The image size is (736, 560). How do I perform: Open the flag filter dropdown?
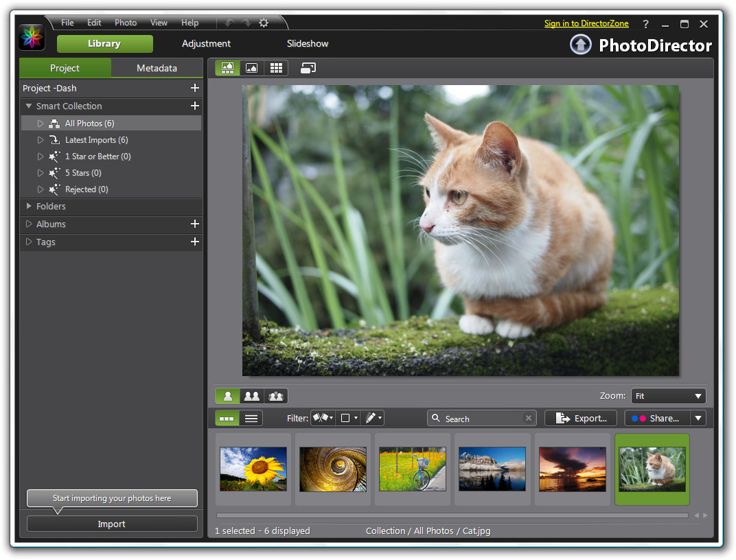[x=322, y=418]
